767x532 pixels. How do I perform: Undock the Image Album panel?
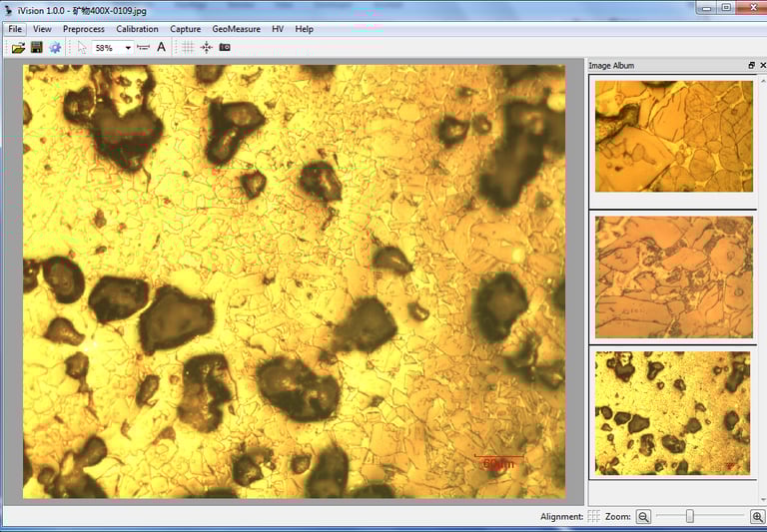coord(751,66)
